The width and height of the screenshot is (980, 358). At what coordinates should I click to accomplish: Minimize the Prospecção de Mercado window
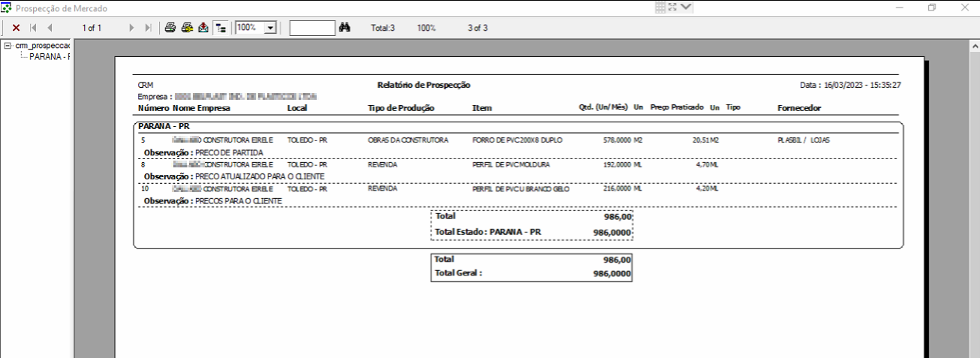coord(899,8)
